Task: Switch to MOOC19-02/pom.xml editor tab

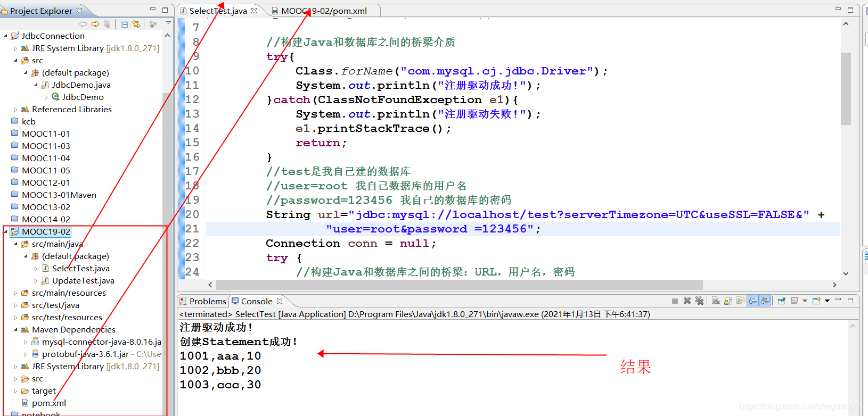Action: pyautogui.click(x=324, y=11)
